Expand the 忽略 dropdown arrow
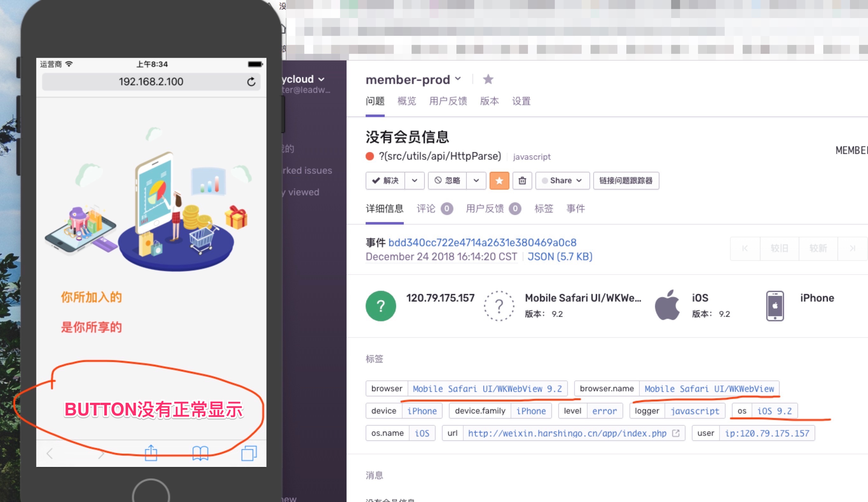Viewport: 868px width, 502px height. tap(476, 181)
